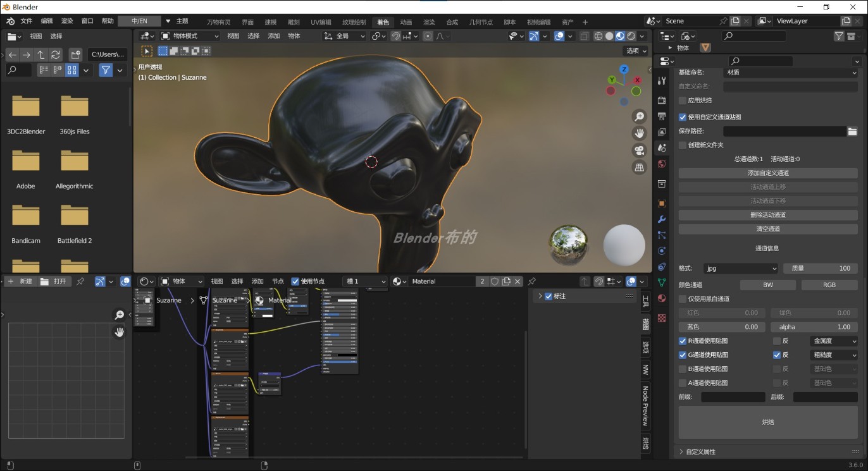This screenshot has width=868, height=471.
Task: Click 清空通道 button
Action: tap(768, 229)
